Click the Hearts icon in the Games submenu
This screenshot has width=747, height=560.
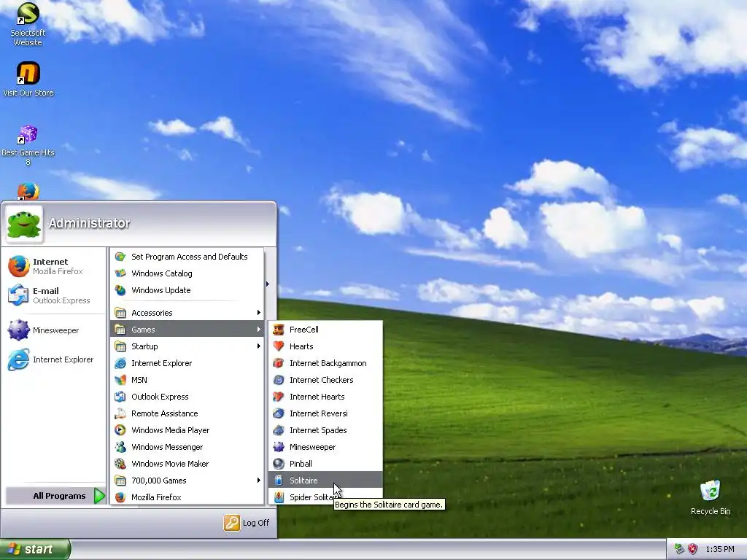[x=279, y=346]
